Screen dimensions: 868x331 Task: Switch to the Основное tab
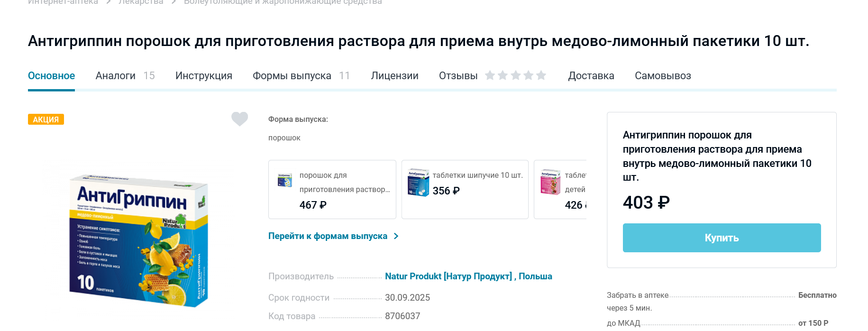51,76
